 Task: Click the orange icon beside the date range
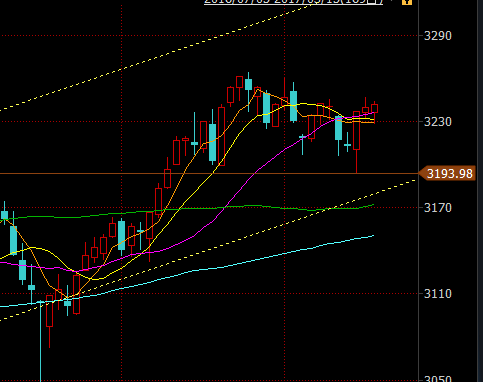click(407, 2)
